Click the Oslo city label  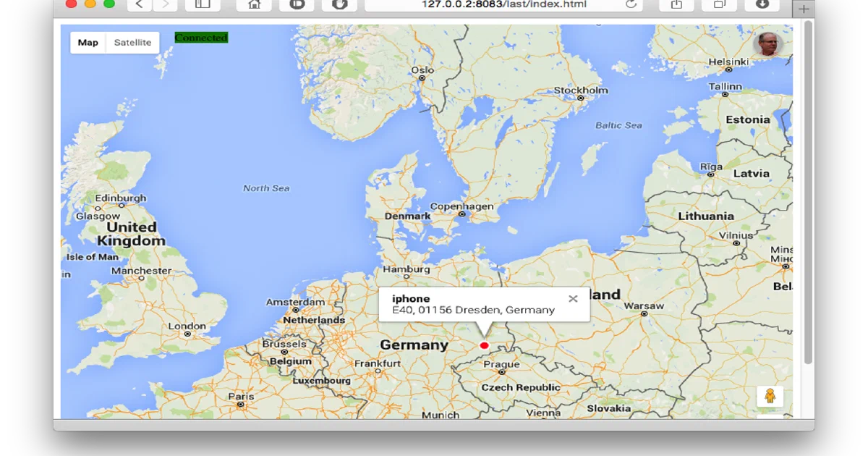(422, 70)
